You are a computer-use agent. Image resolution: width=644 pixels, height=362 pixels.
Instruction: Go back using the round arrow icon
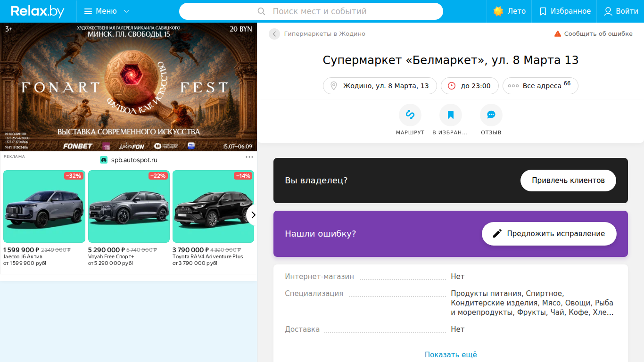point(274,34)
